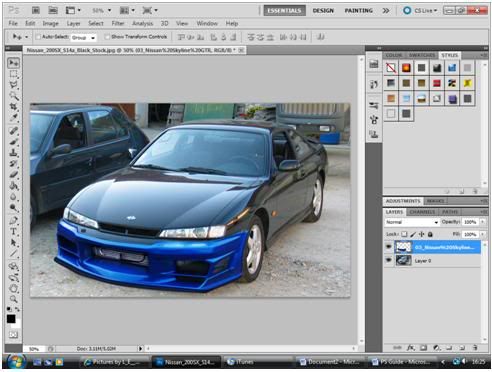492x372 pixels.
Task: Open the CS Live button
Action: click(x=421, y=11)
